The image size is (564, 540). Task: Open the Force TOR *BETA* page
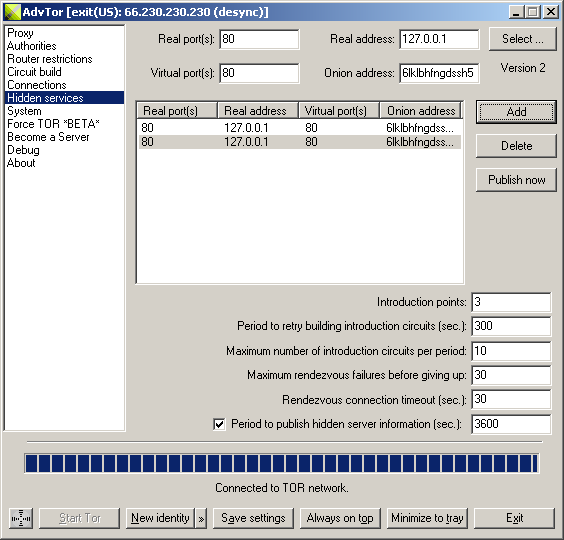53,124
